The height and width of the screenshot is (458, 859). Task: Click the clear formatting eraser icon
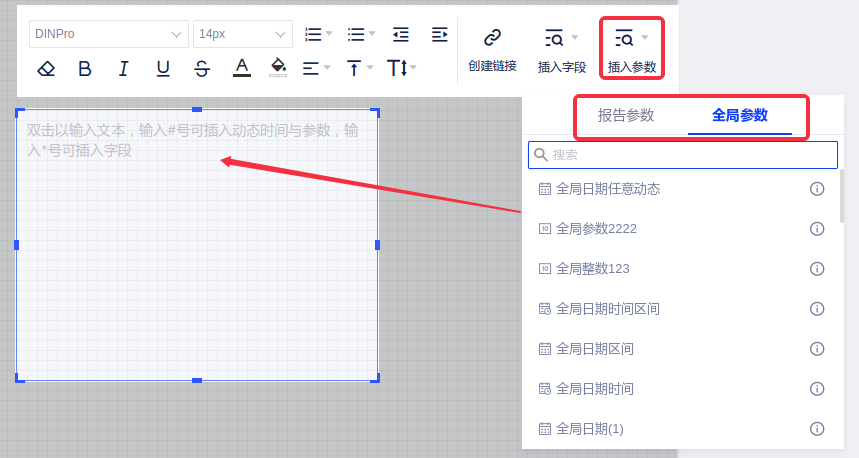tap(46, 68)
